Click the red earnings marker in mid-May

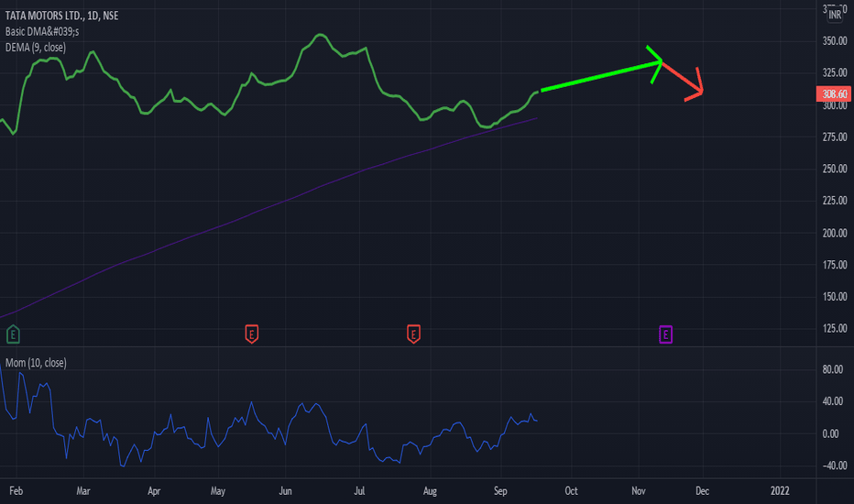click(x=251, y=334)
